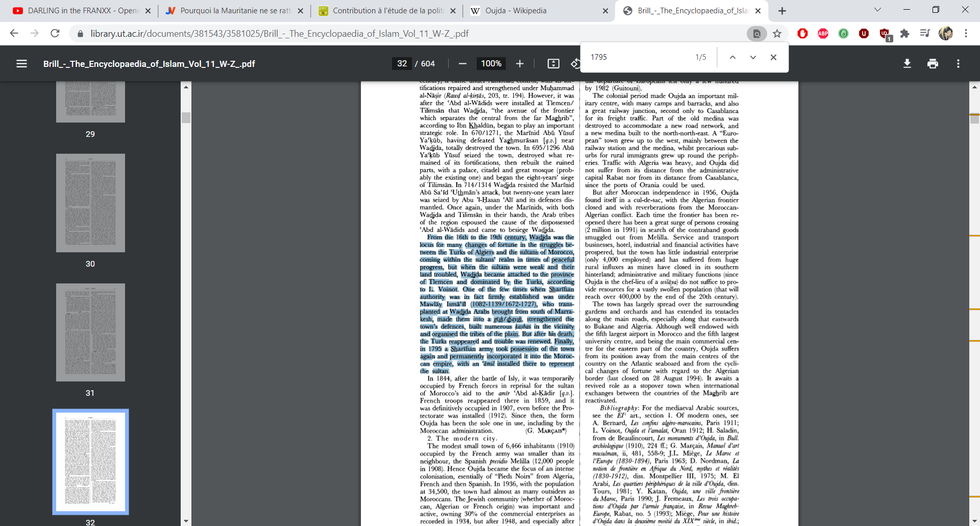
Task: Switch to DARLING in the FRANXX tab
Action: click(82, 11)
